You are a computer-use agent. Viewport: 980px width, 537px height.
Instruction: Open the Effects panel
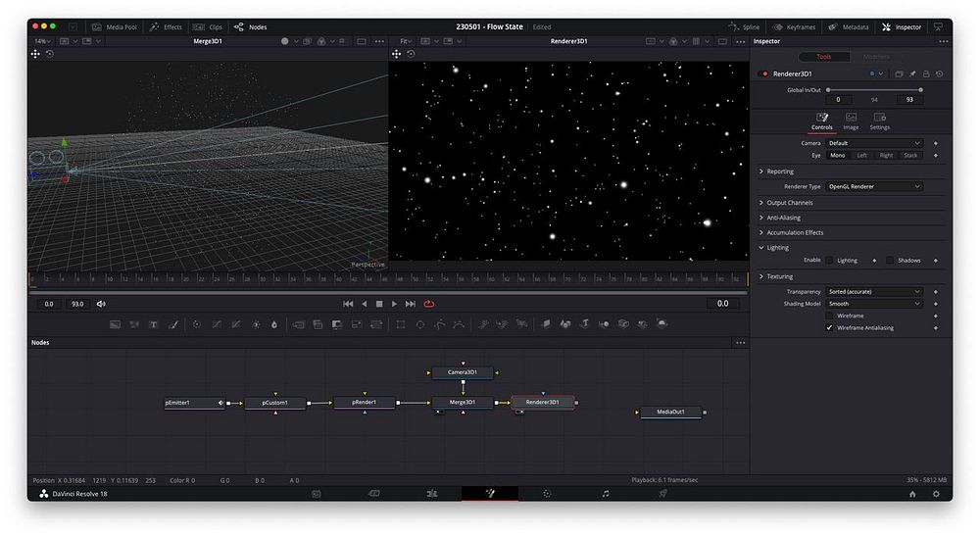[x=166, y=26]
